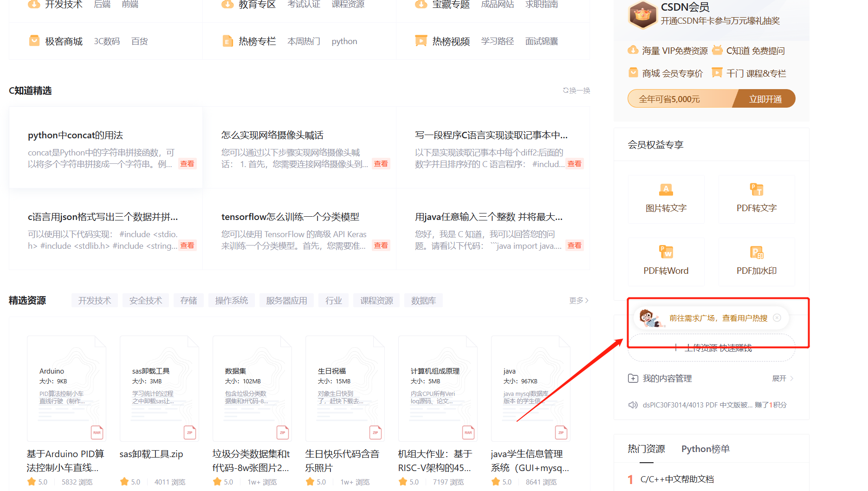This screenshot has height=491, width=868.
Task: Select the 开发技术 resource filter tab
Action: click(x=95, y=300)
